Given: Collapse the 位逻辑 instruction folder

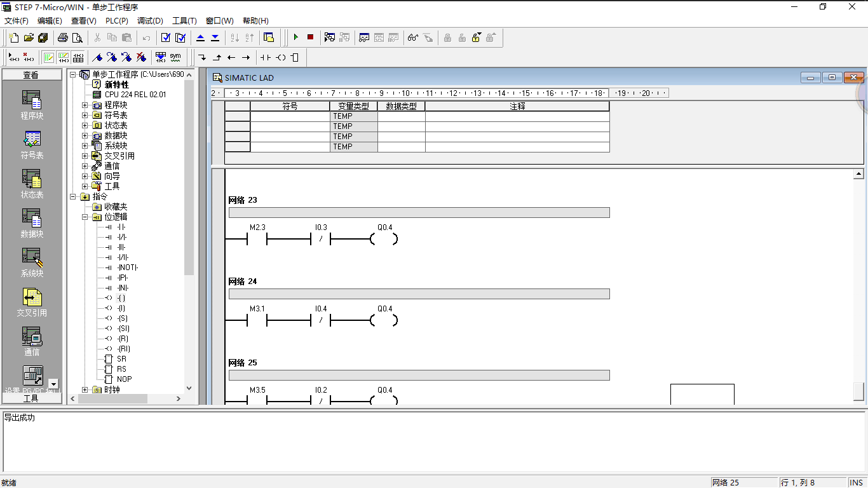Looking at the screenshot, I should tap(84, 217).
